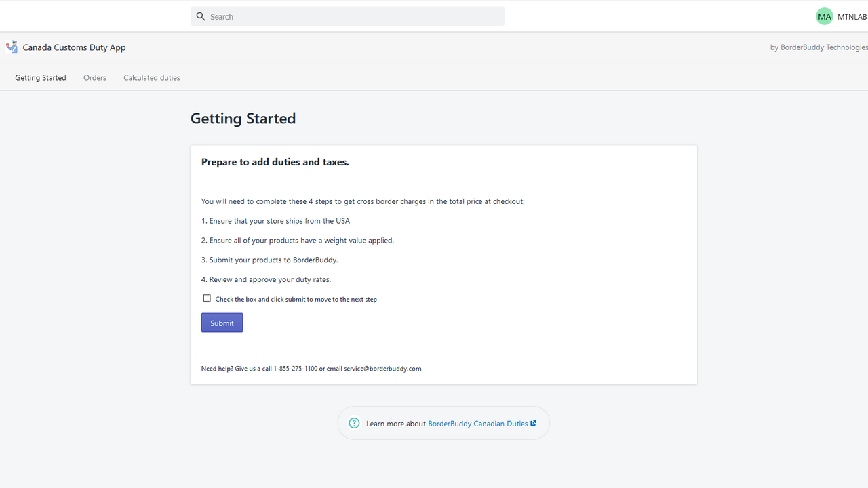Click the MTNLAB account name
868x488 pixels.
pos(852,17)
